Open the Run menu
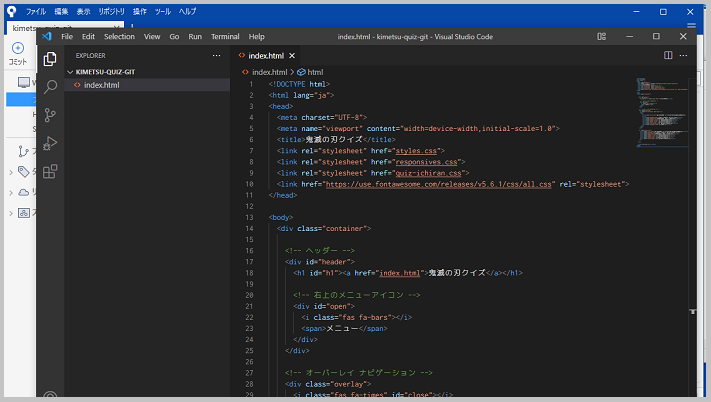711x402 pixels. coord(195,37)
